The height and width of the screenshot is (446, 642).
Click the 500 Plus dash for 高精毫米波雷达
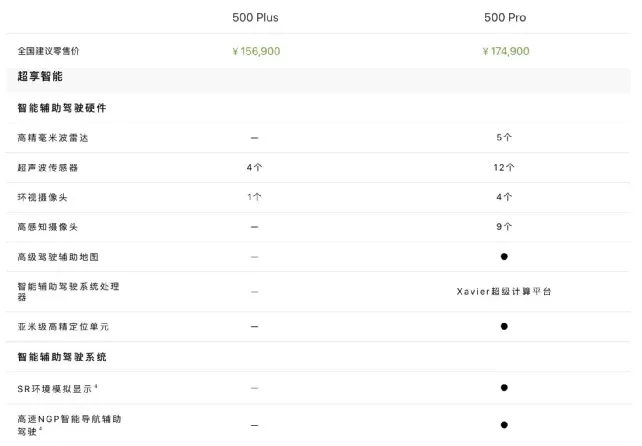[x=255, y=137]
